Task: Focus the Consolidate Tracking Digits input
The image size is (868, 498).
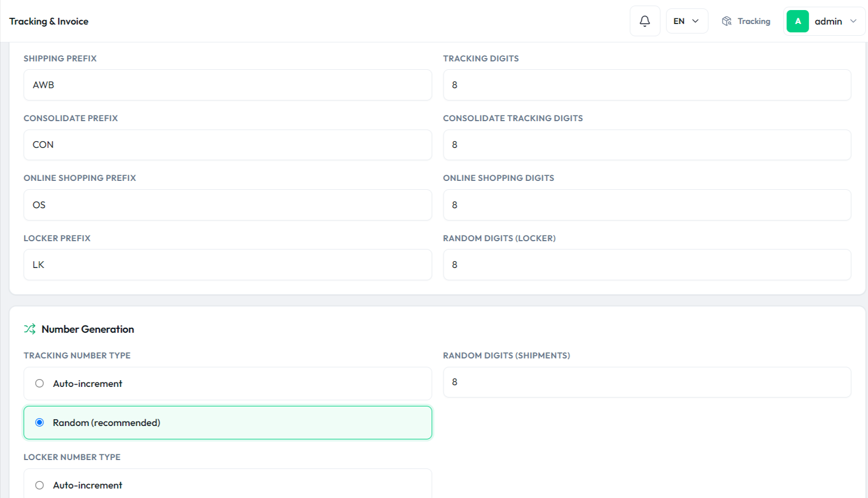Action: tap(647, 145)
